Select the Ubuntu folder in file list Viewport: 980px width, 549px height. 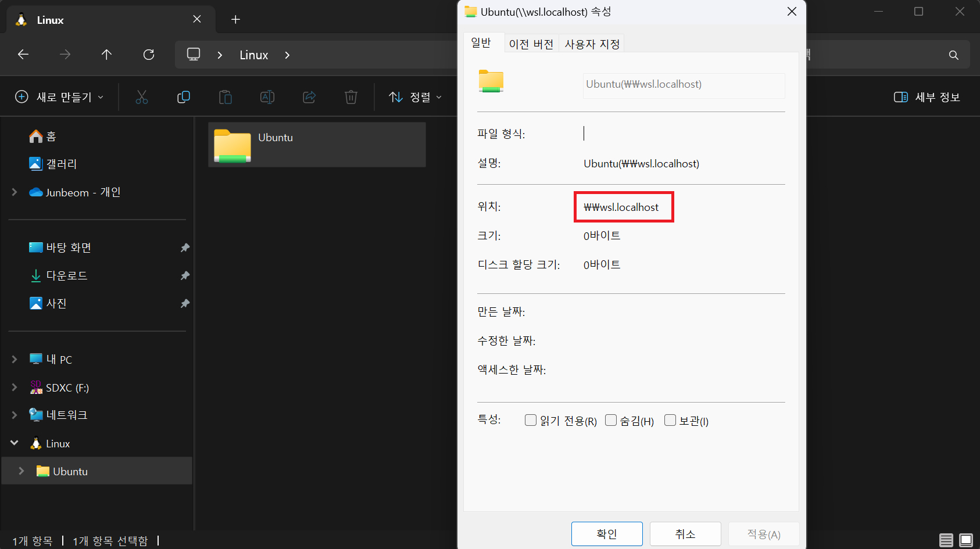317,145
